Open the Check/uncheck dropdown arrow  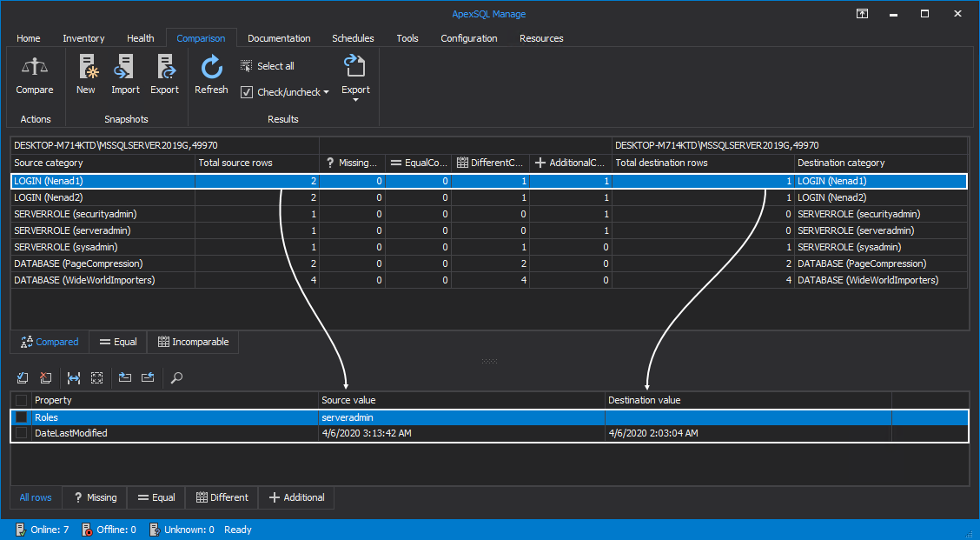(327, 92)
